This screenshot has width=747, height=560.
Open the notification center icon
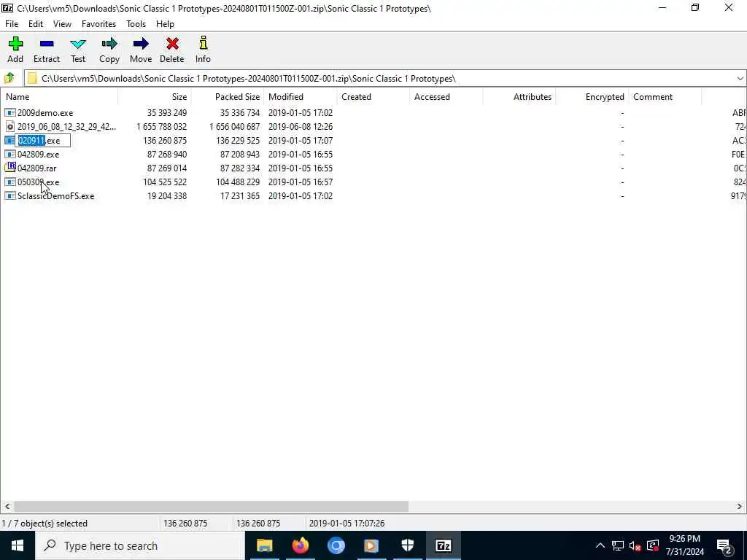point(724,545)
